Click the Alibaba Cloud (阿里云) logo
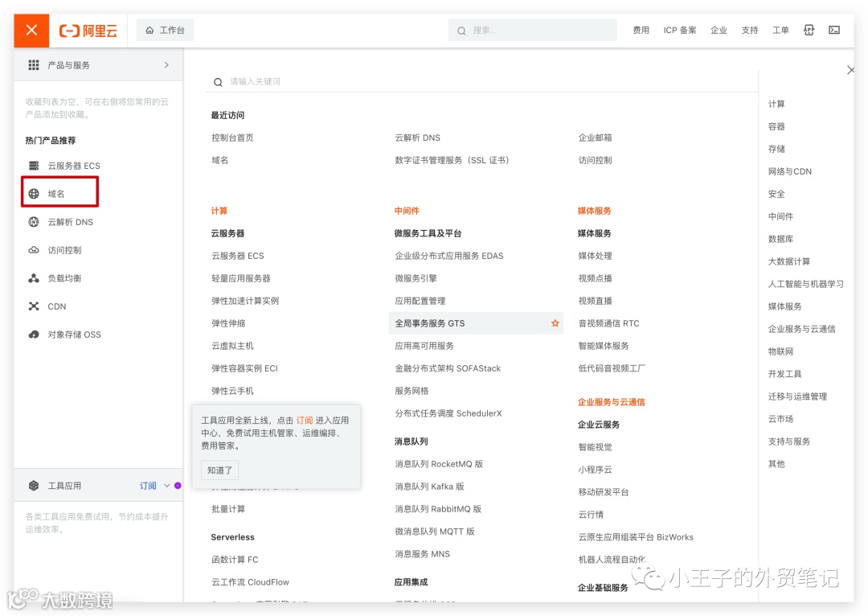This screenshot has height=616, width=868. click(x=88, y=31)
